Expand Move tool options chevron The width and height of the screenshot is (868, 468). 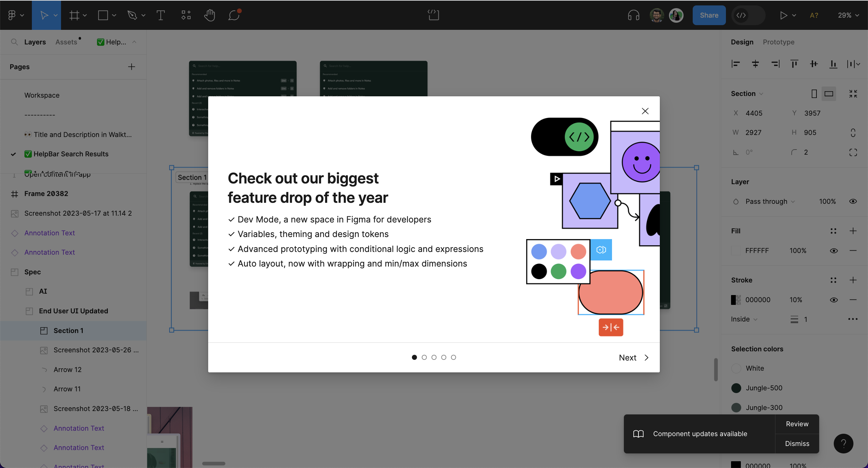(x=56, y=15)
